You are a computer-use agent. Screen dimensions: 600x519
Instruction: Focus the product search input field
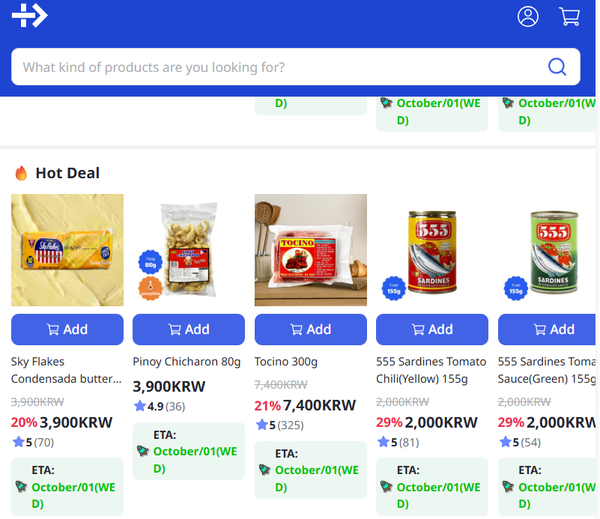click(280, 67)
